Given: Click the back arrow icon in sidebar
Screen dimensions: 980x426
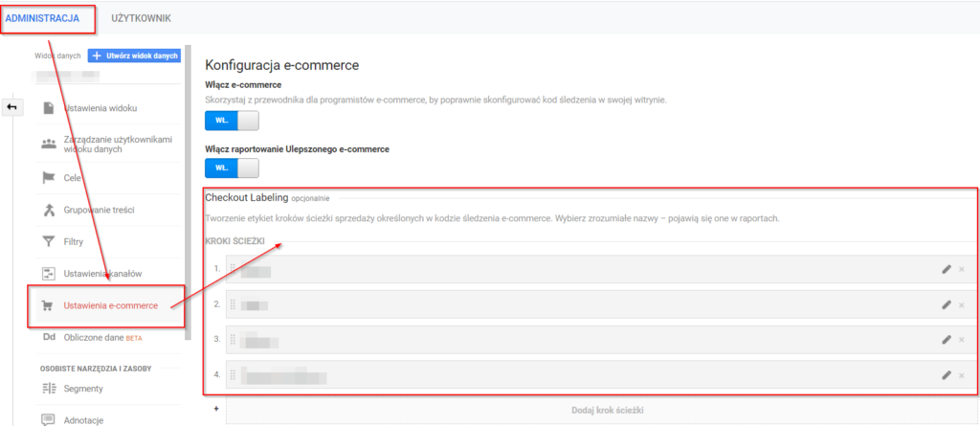Looking at the screenshot, I should [11, 107].
